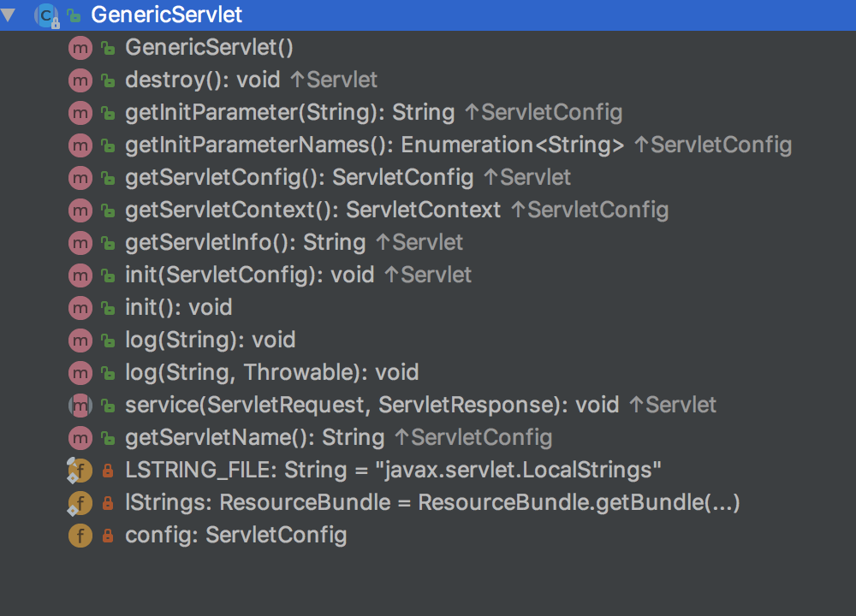Viewport: 856px width, 616px height.
Task: Click the GenericServlet class icon
Action: pos(45,15)
